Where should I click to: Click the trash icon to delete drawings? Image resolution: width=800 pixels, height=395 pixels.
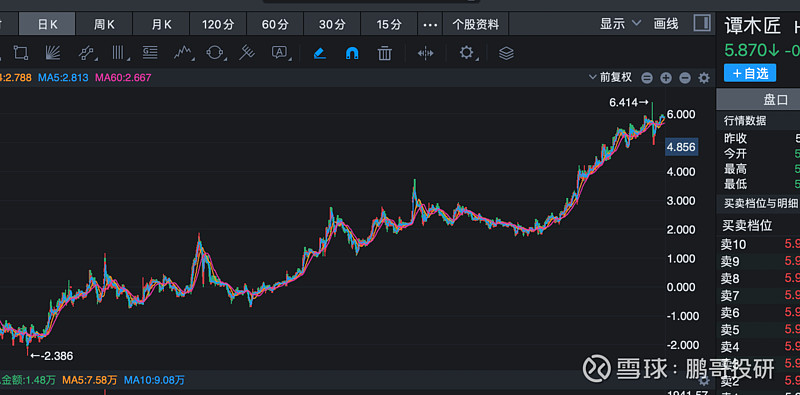click(384, 53)
